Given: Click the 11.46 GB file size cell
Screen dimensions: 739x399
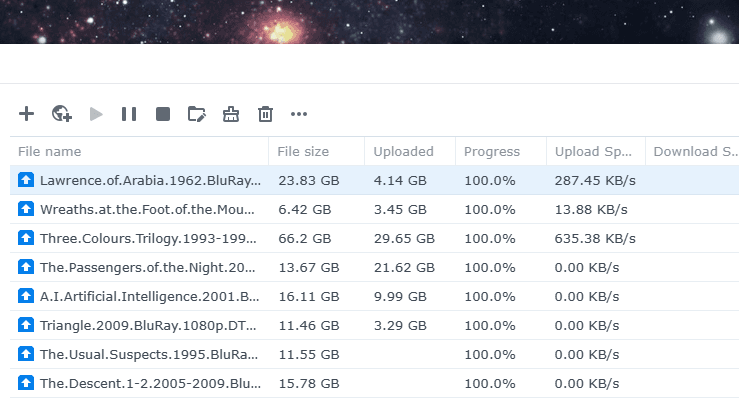Looking at the screenshot, I should (x=309, y=326).
